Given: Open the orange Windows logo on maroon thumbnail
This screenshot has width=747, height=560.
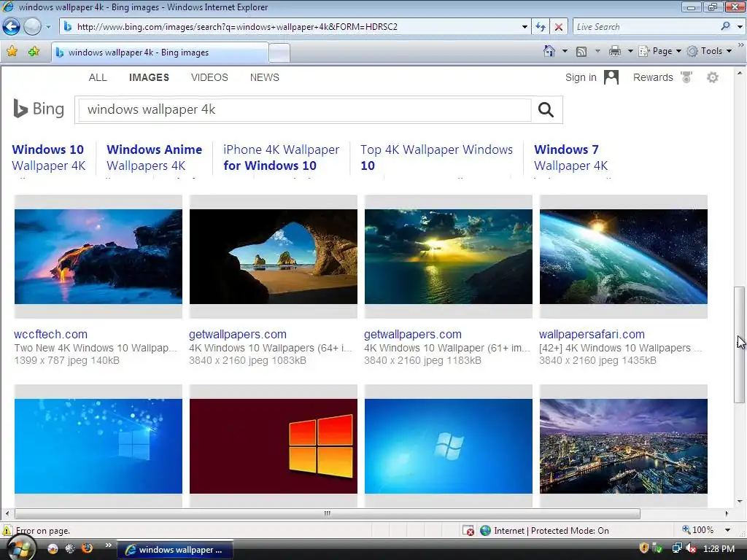Looking at the screenshot, I should click(x=274, y=446).
